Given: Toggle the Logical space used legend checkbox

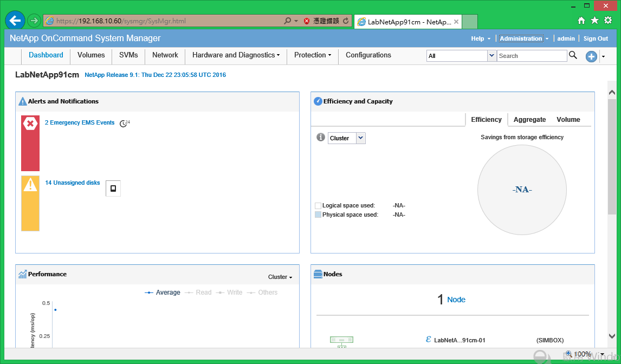Looking at the screenshot, I should pyautogui.click(x=318, y=205).
